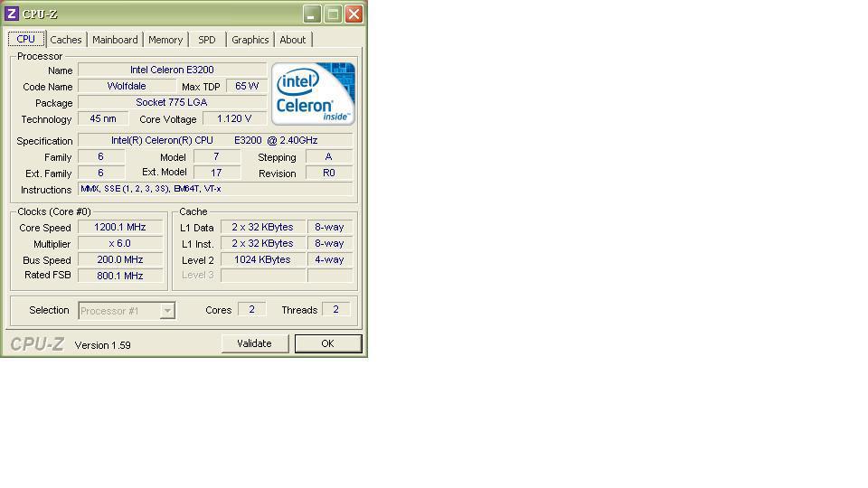
Task: Click the Intel Celeron inside logo
Action: (x=313, y=93)
